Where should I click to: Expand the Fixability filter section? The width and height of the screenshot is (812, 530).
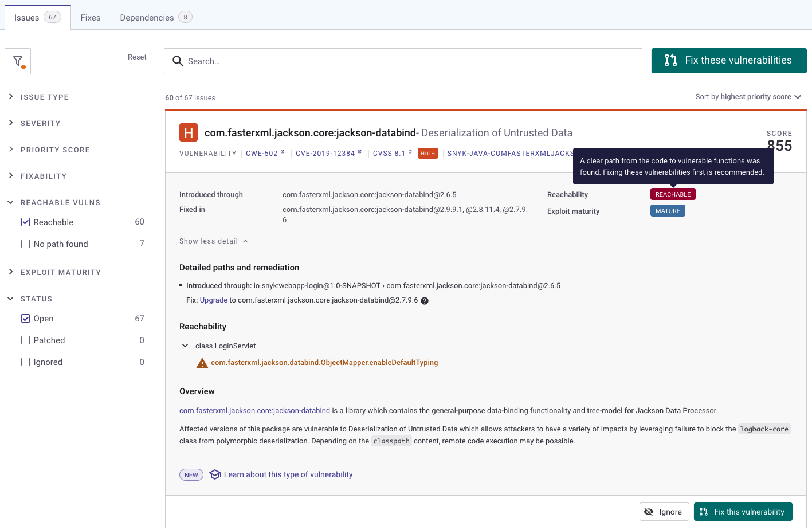coord(37,176)
